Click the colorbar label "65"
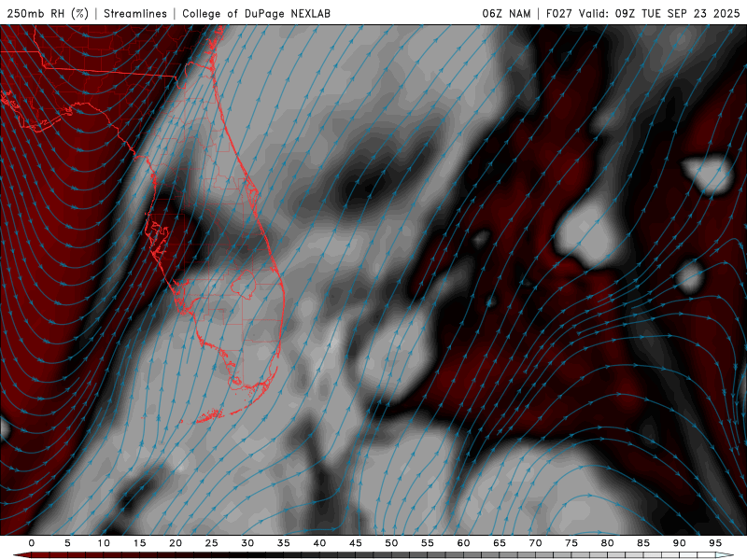The width and height of the screenshot is (747, 560). pos(500,543)
